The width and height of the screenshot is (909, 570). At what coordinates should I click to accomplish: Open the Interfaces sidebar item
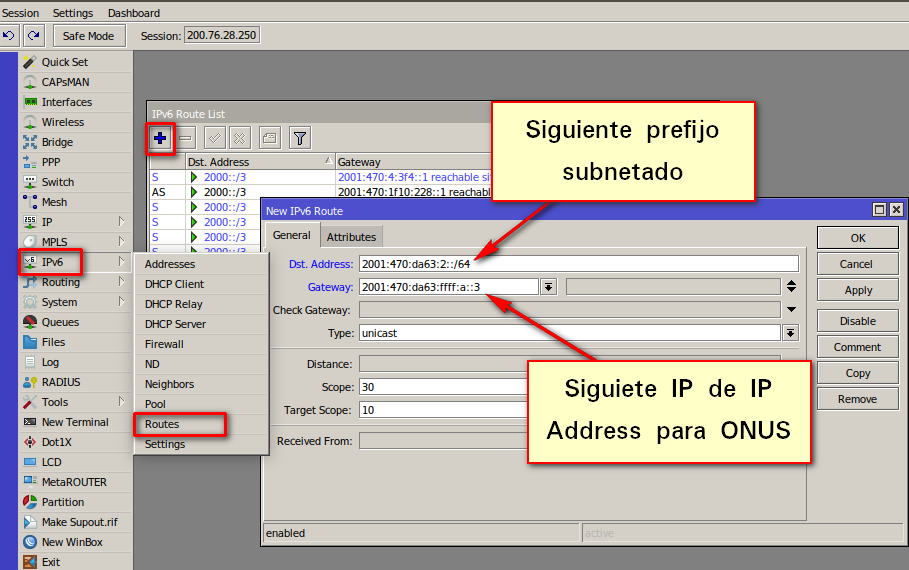tap(66, 102)
